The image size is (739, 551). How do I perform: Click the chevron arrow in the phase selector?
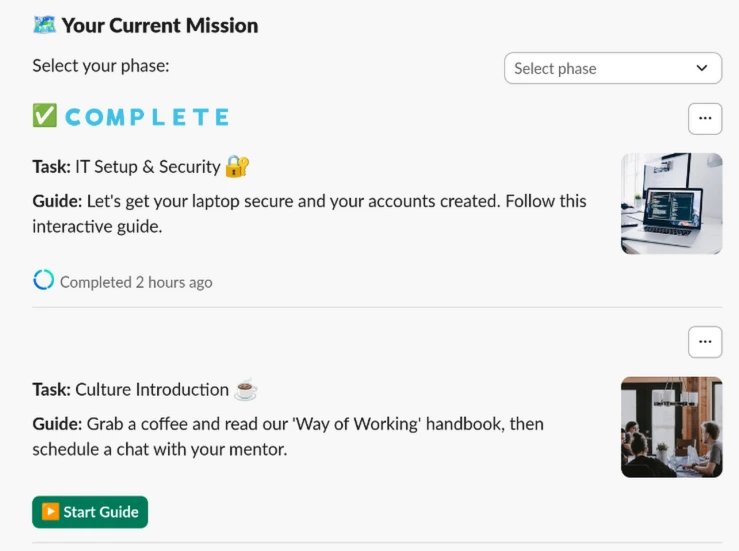701,68
